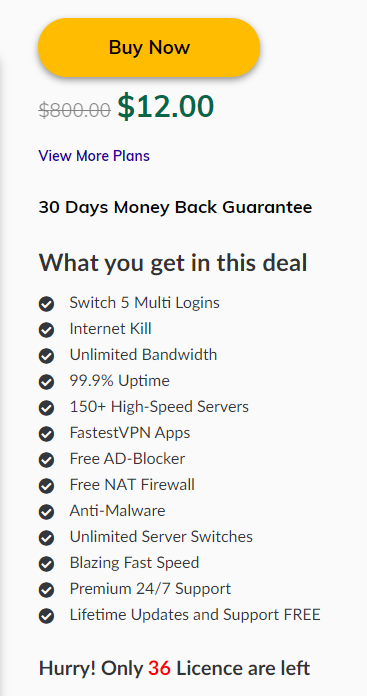Click the red 36 licence count
This screenshot has width=367, height=696.
point(159,668)
